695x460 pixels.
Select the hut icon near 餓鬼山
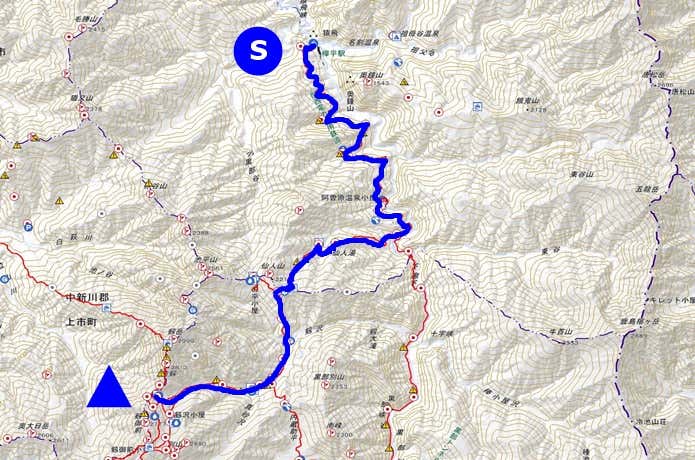[x=477, y=106]
